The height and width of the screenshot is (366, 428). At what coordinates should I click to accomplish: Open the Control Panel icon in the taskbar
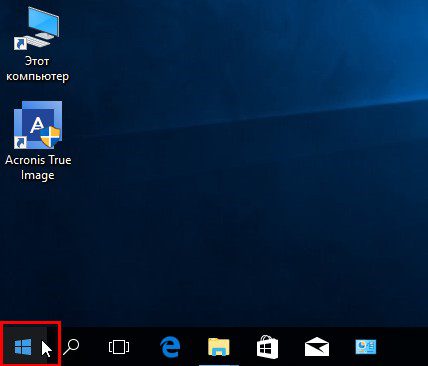point(366,347)
